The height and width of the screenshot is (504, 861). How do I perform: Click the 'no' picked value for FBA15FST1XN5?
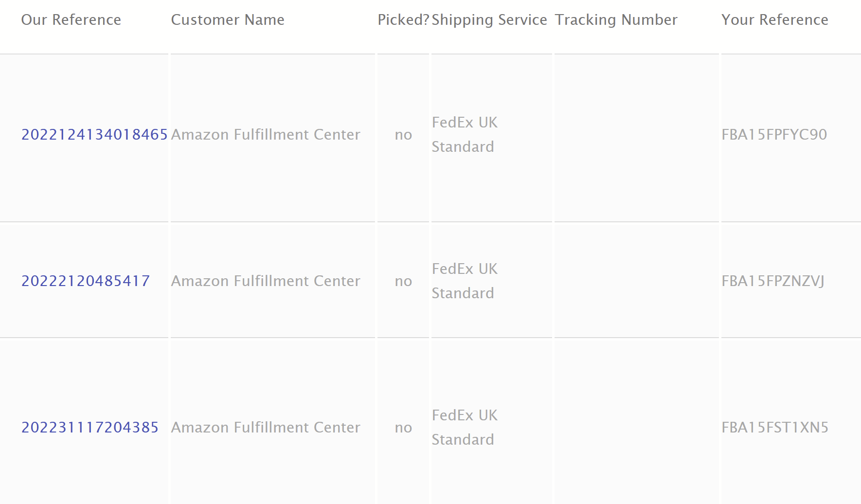click(403, 428)
